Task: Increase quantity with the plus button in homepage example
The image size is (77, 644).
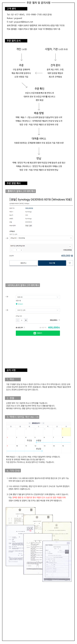Action: click(21, 250)
